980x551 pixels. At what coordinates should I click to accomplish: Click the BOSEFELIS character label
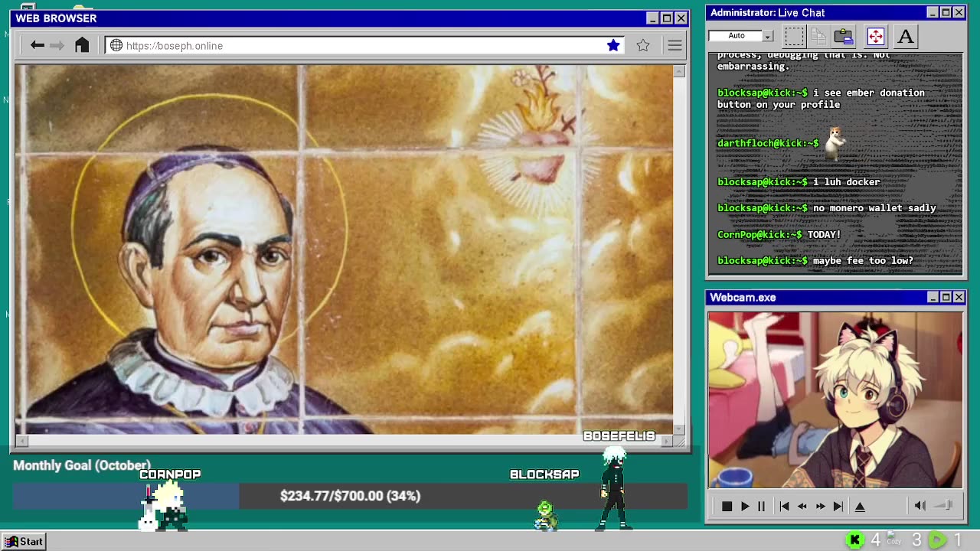(619, 436)
